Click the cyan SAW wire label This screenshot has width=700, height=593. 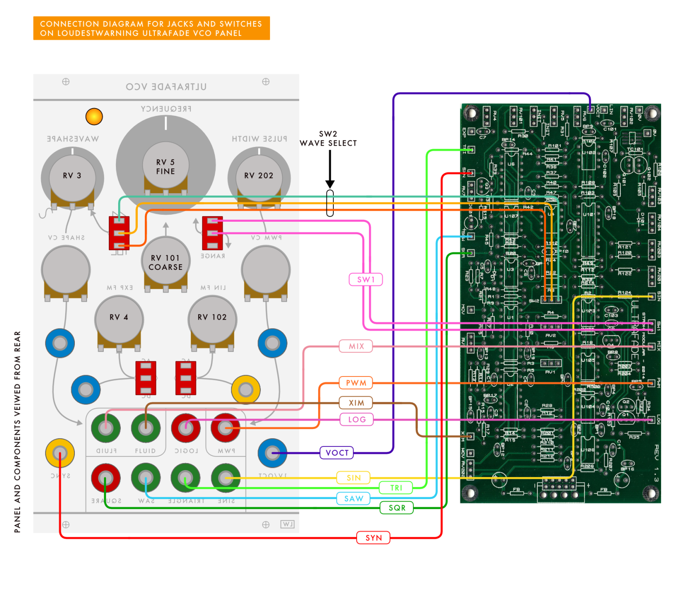[x=353, y=499]
